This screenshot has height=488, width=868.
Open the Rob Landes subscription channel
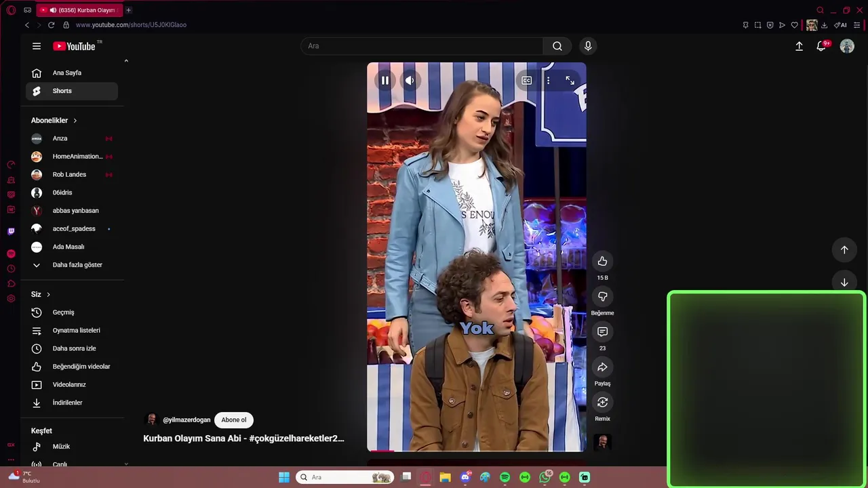[72, 175]
